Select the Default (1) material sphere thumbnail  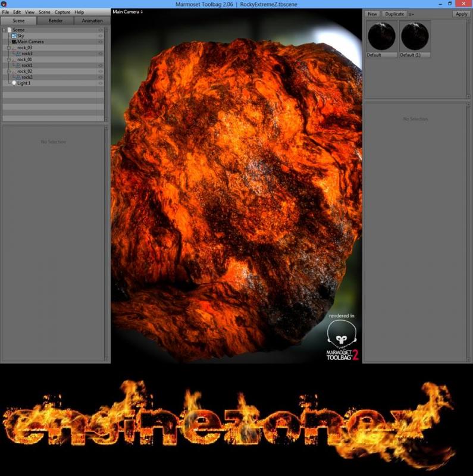point(415,36)
